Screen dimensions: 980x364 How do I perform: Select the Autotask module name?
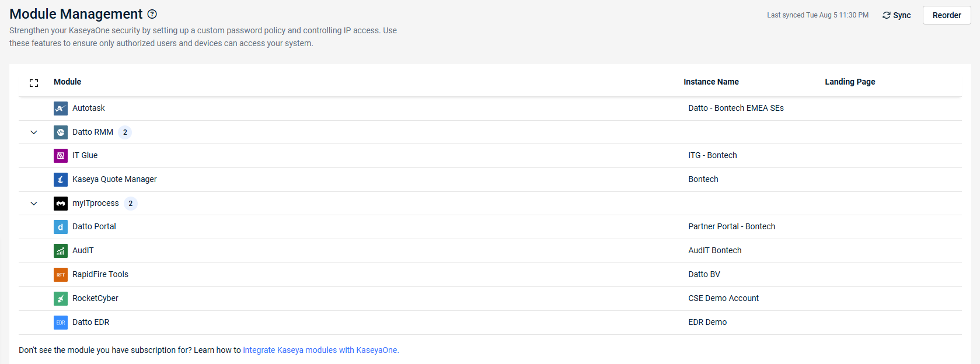coord(89,108)
